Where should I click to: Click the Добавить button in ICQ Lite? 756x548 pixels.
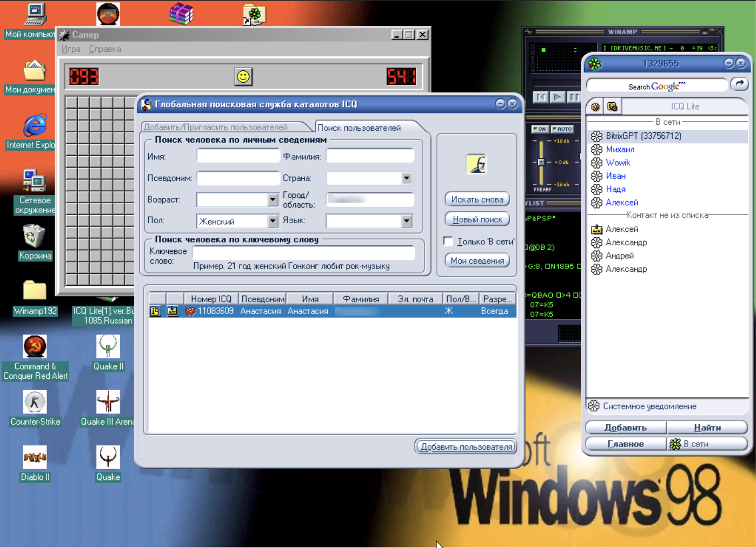click(x=626, y=427)
